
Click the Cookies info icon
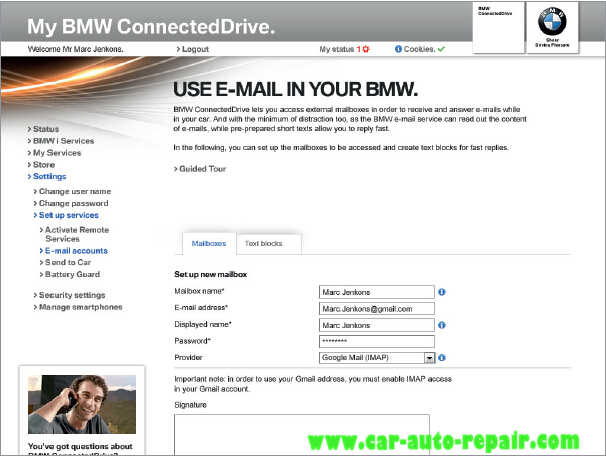398,49
